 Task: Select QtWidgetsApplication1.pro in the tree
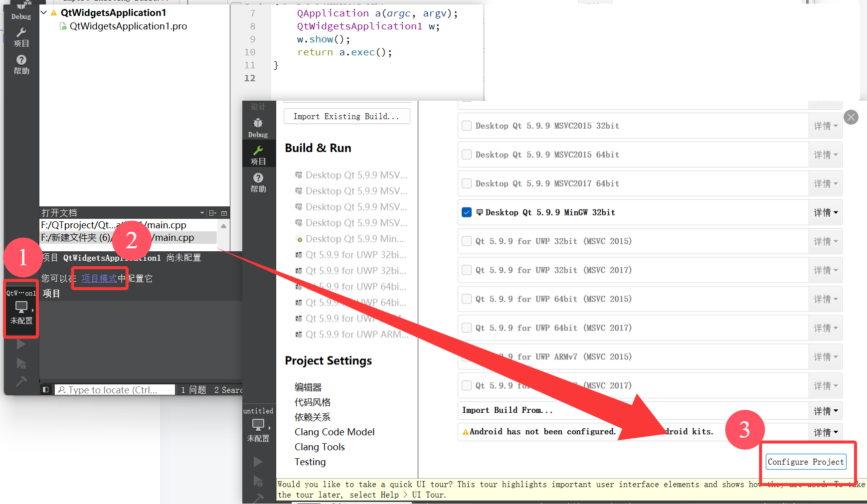128,26
